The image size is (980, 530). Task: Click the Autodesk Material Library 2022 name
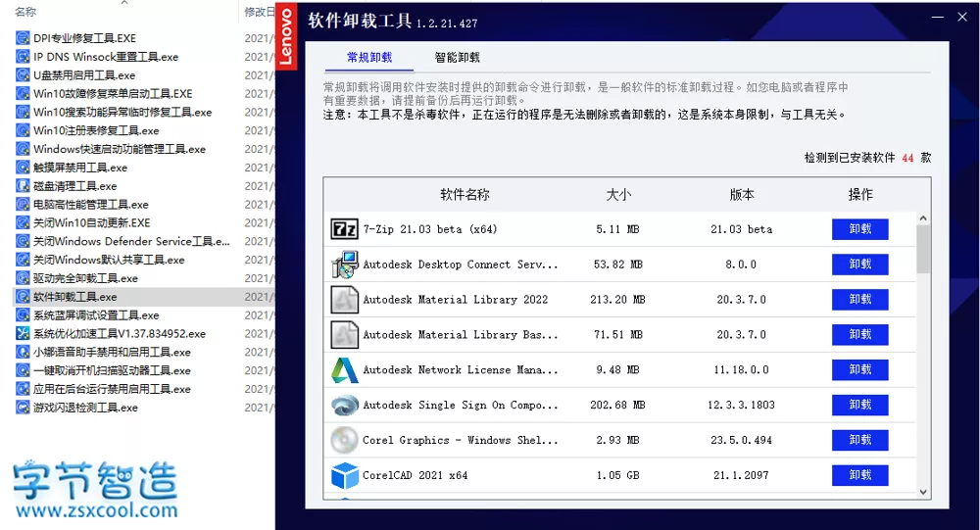point(456,300)
